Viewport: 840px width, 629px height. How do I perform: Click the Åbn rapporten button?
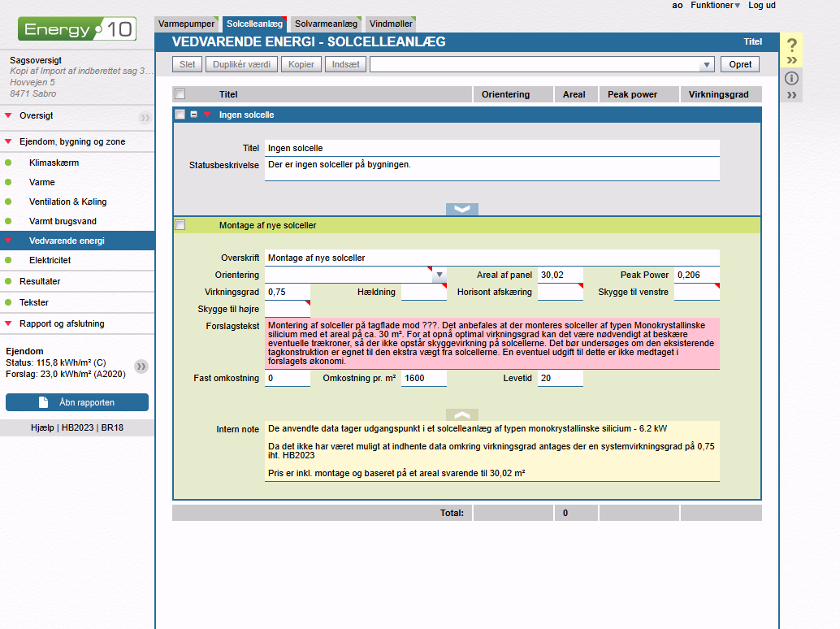click(77, 402)
